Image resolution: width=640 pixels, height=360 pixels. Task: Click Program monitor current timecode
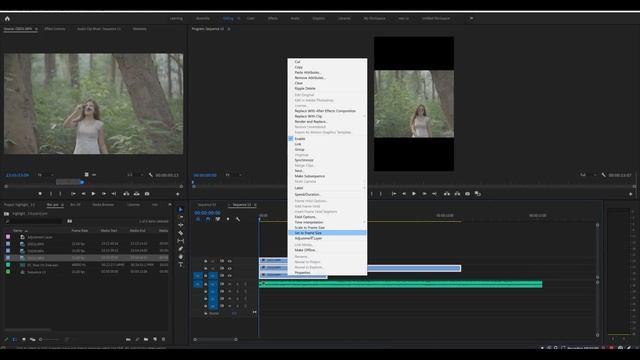(x=205, y=175)
